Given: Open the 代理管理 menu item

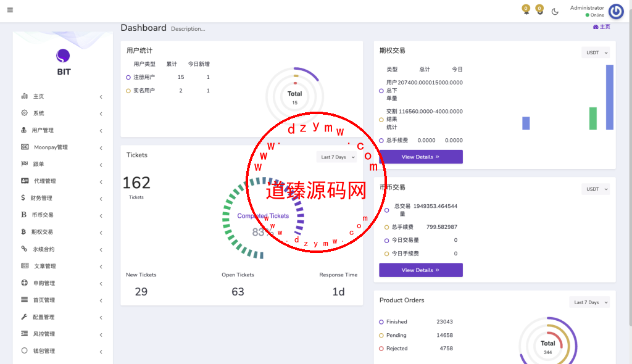Looking at the screenshot, I should pyautogui.click(x=62, y=181).
